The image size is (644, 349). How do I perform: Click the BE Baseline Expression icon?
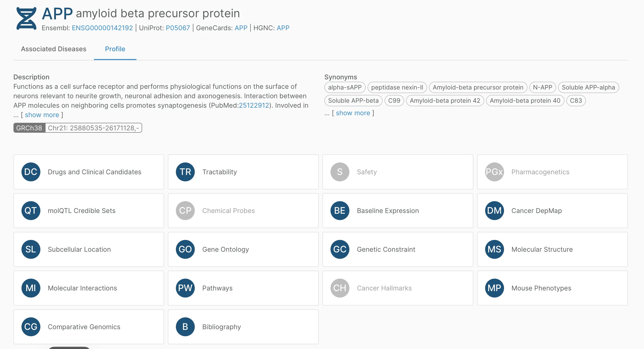point(340,211)
